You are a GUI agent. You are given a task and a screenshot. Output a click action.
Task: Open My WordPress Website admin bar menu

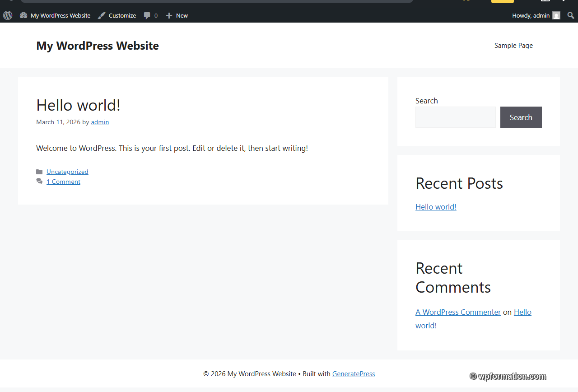tap(55, 15)
